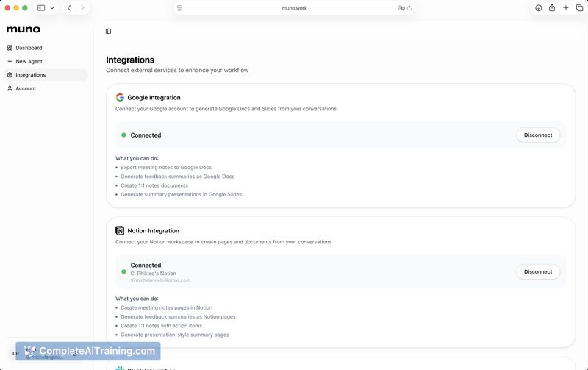
Task: Click the Google Integration heading
Action: point(154,98)
